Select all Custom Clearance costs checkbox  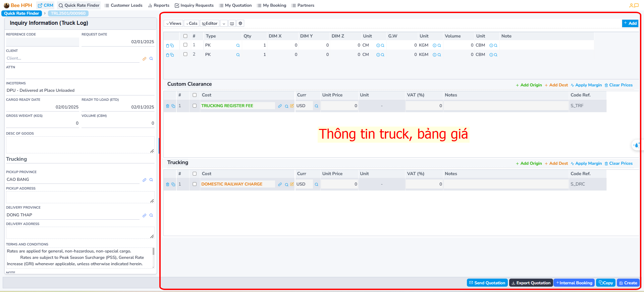tap(195, 95)
